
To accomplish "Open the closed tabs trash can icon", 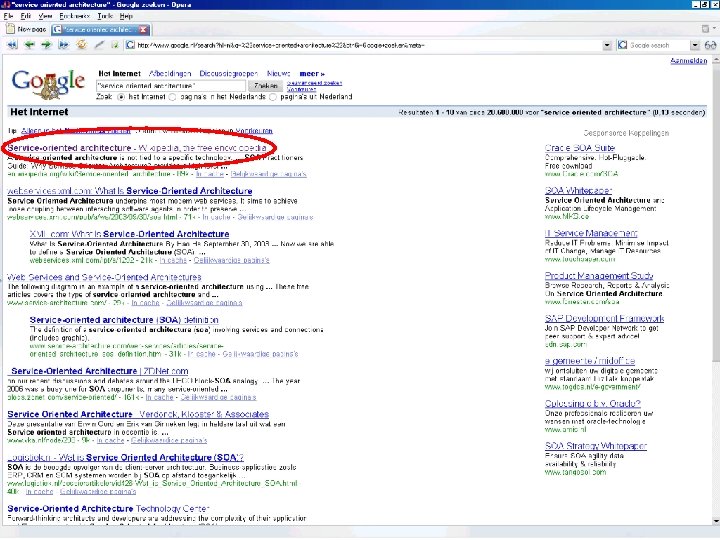I will (x=705, y=29).
